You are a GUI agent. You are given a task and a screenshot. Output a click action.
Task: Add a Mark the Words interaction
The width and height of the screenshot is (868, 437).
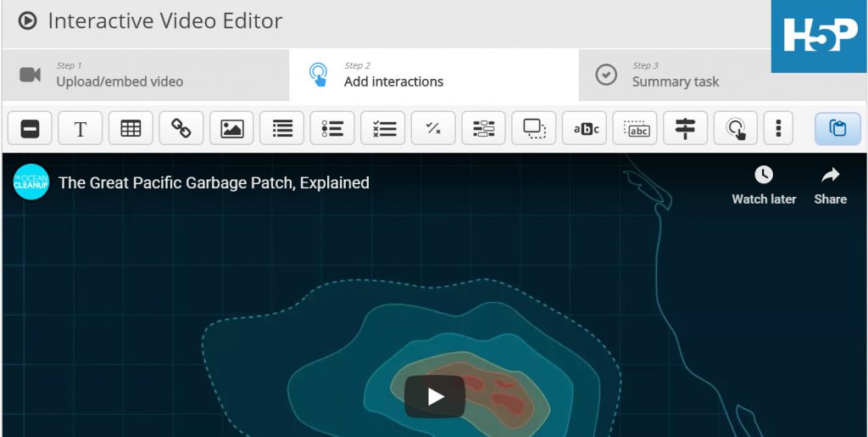tap(585, 128)
